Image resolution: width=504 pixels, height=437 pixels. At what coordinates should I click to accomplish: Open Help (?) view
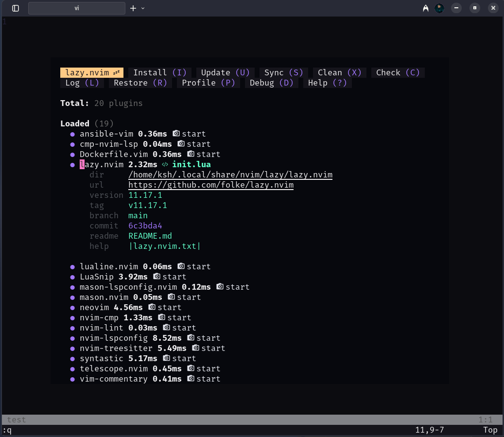(327, 83)
